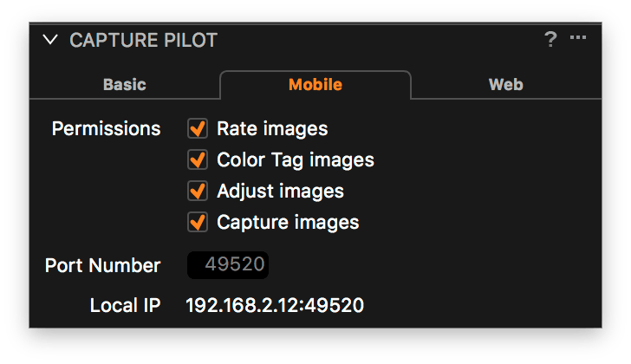
Task: Collapse the Capture Pilot panel chevron
Action: (x=50, y=39)
